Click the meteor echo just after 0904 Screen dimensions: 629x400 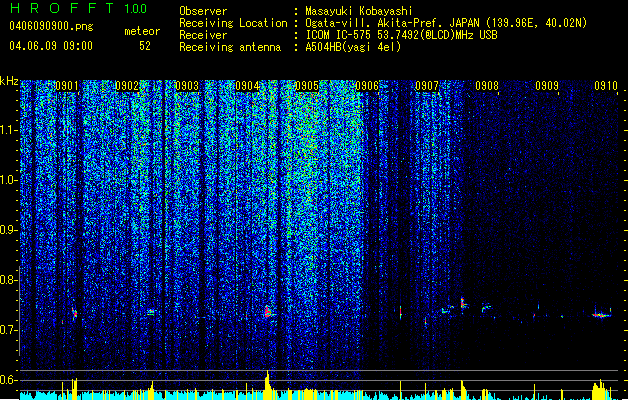268,312
